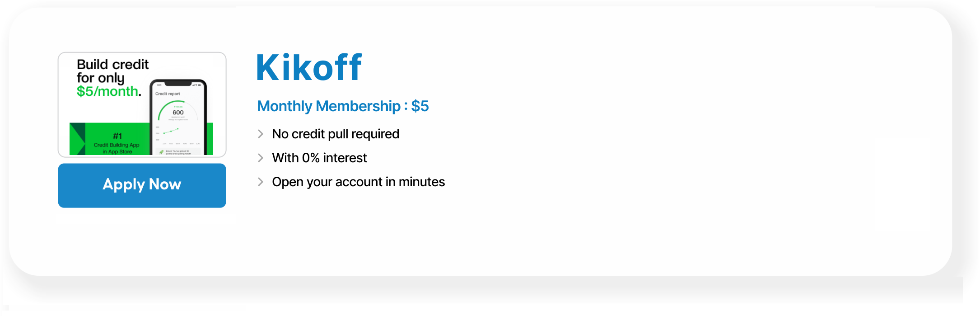This screenshot has width=980, height=316.
Task: Click Open your account in minutes text
Action: point(358,182)
